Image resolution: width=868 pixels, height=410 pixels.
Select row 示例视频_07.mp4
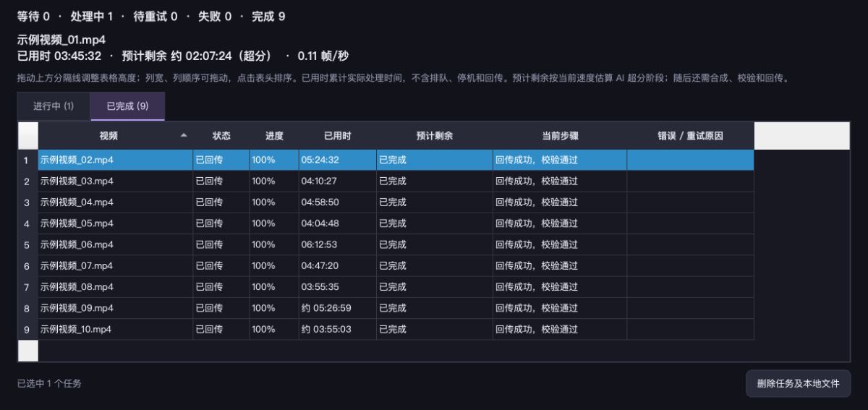[396, 265]
